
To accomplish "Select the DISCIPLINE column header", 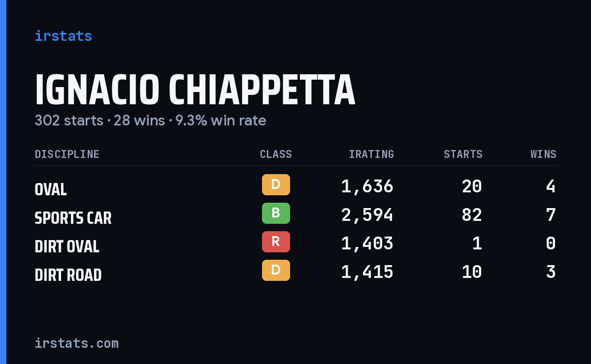I will click(67, 154).
